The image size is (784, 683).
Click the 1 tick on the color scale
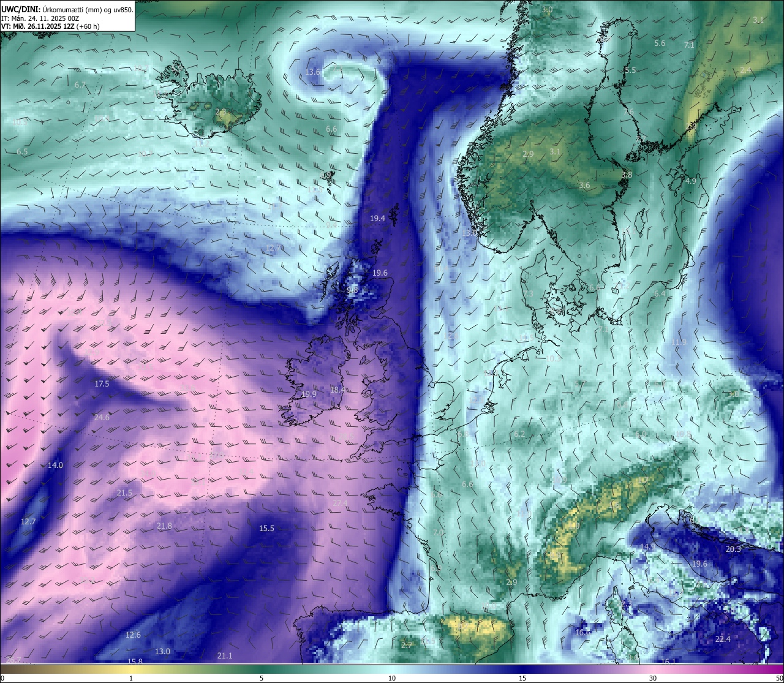pos(131,678)
